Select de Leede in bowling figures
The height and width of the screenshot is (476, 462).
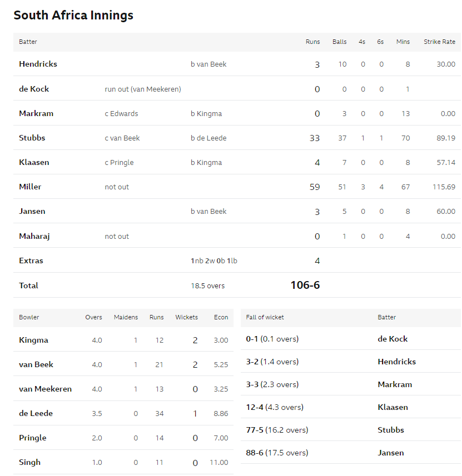(x=36, y=413)
